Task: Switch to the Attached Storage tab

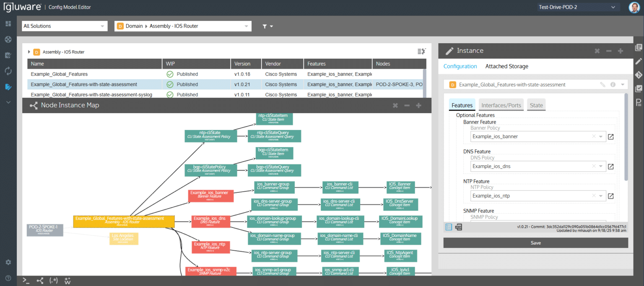Action: 507,66
